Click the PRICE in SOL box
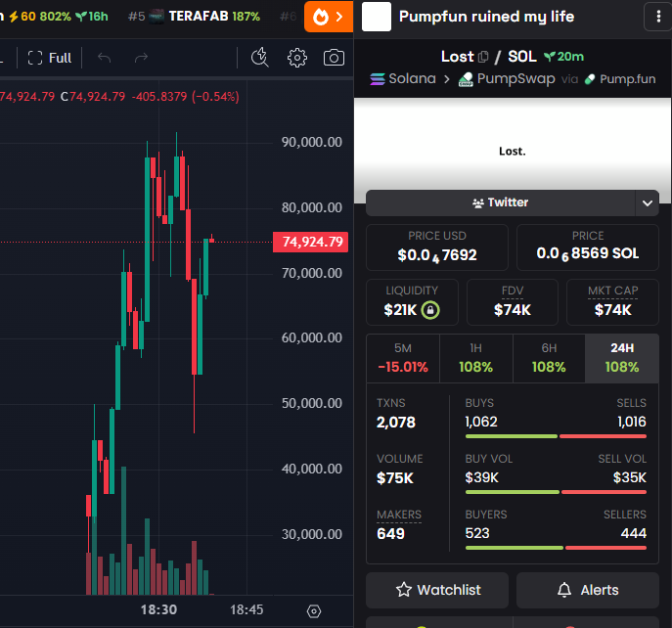Screen dimensions: 672x628 pyautogui.click(x=588, y=247)
